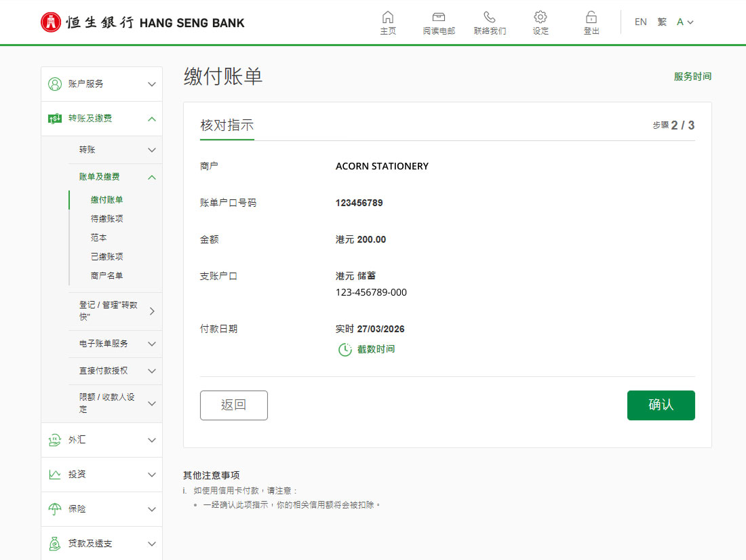
Task: Click the 截数时间 clock icon
Action: pyautogui.click(x=345, y=350)
